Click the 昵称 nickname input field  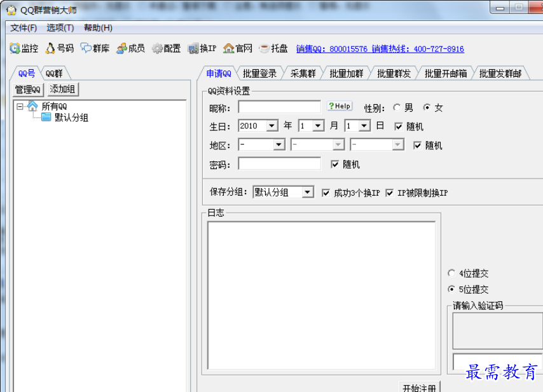(x=280, y=107)
